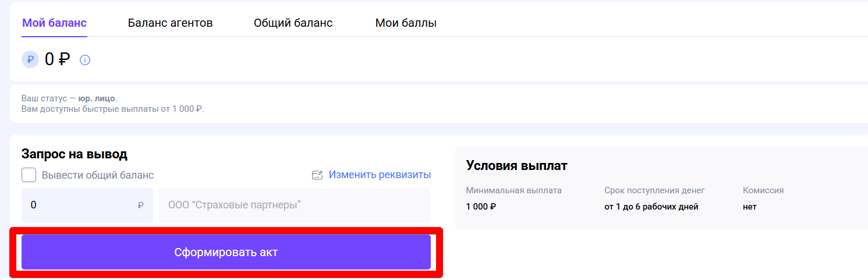Click the ООО "Страховые партнеры" recipient field
The width and height of the screenshot is (868, 280).
(x=295, y=205)
